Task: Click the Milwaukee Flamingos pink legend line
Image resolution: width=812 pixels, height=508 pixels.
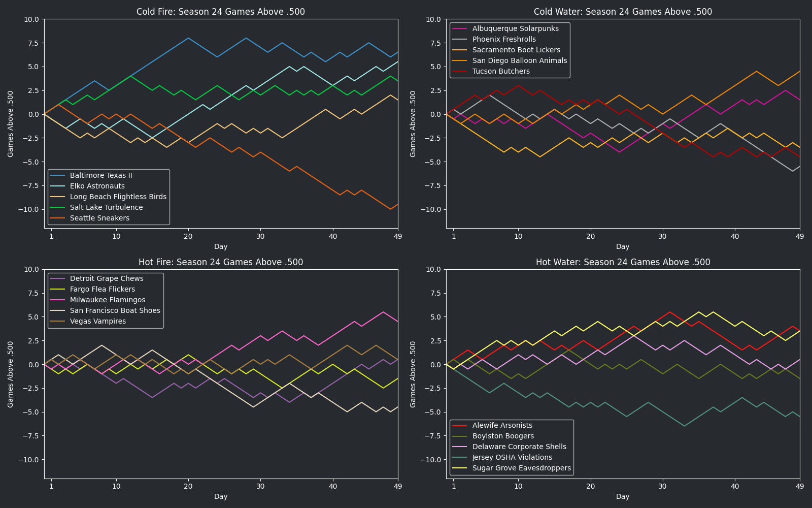Action: tap(58, 300)
